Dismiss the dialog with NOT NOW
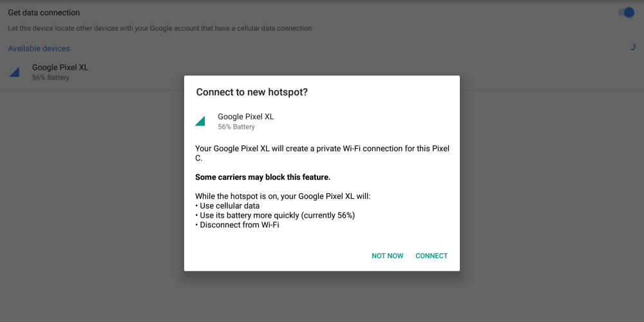Viewport: 644px width, 322px height. pos(387,256)
